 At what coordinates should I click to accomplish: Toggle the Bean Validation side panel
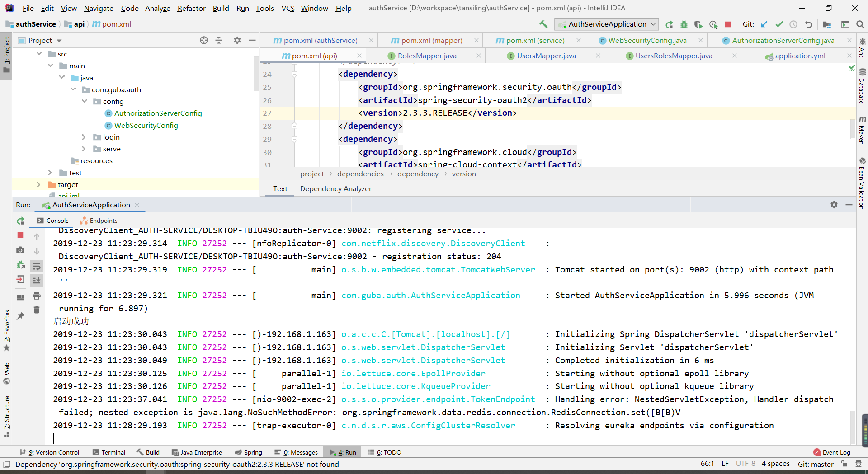pos(862,183)
